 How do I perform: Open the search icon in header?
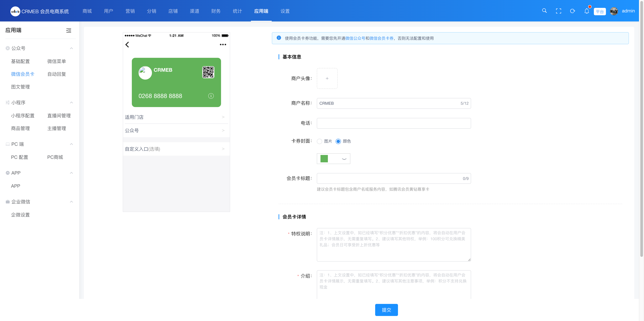(x=544, y=11)
